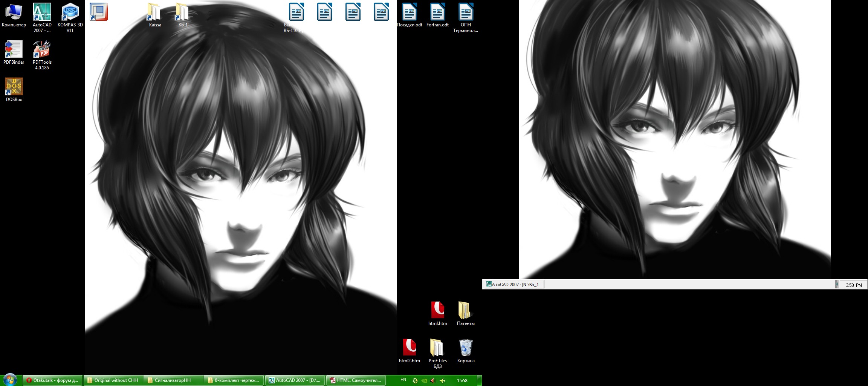Open the ProE files БДЗ folder
868x386 pixels.
pos(437,348)
